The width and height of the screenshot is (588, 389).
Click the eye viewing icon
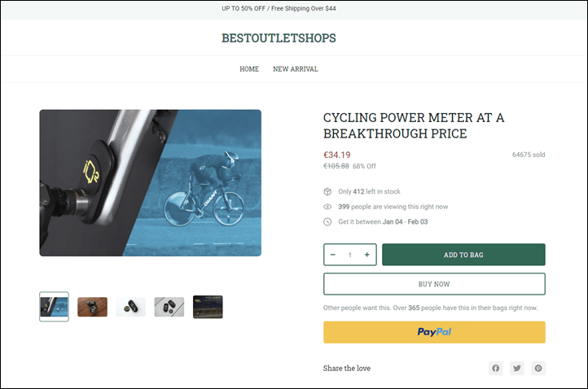327,207
